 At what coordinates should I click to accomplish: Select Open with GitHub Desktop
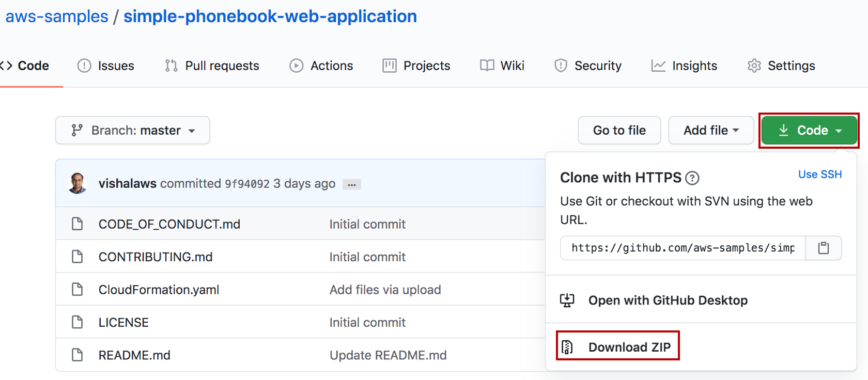pos(668,300)
